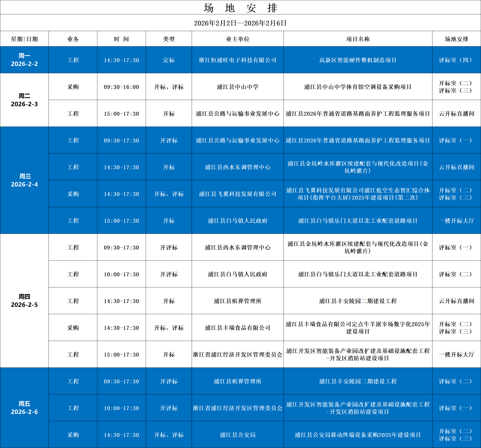
Task: Click the 定标 type cell
Action: tap(169, 60)
